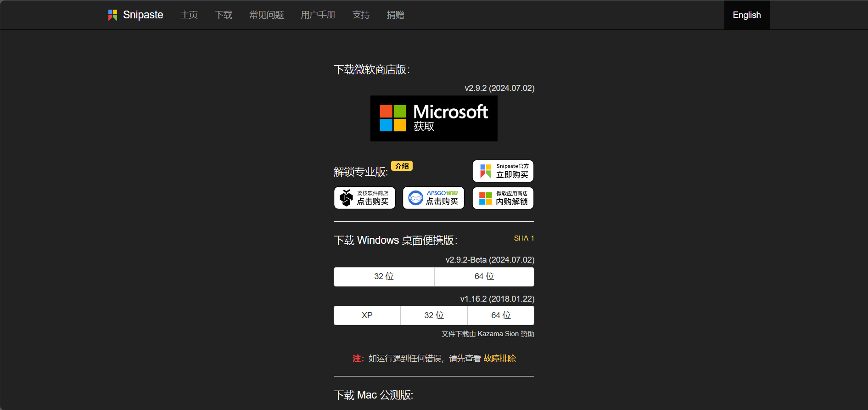Click 荔枝软件商店 点击购买 button
This screenshot has height=410, width=868.
click(364, 198)
